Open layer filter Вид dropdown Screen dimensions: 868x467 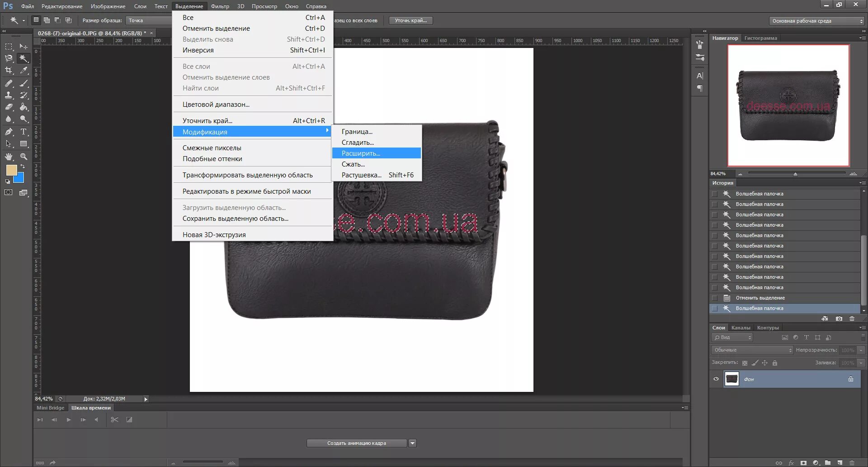[732, 338]
